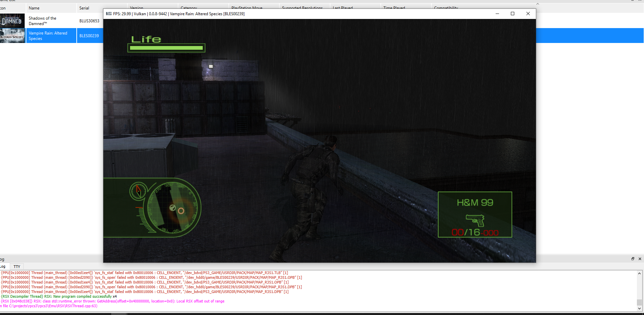Click the RSX runtime_error log line
Screen dimensions: 644x315
coord(113,301)
